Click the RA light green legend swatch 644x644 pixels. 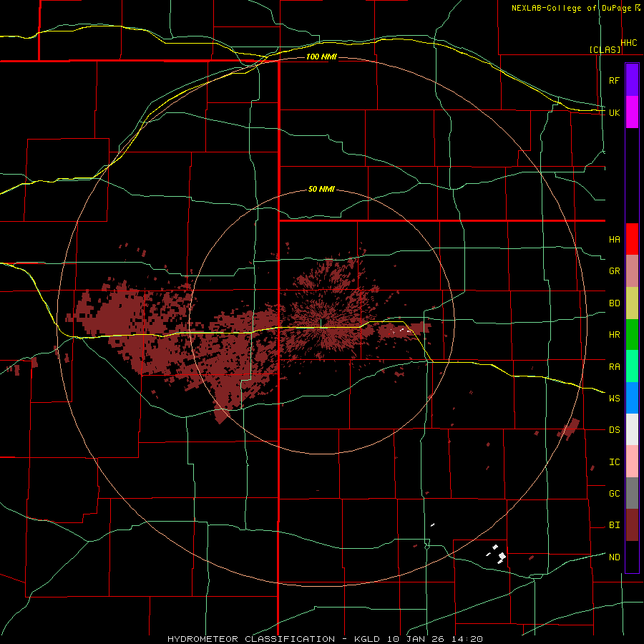click(x=632, y=366)
